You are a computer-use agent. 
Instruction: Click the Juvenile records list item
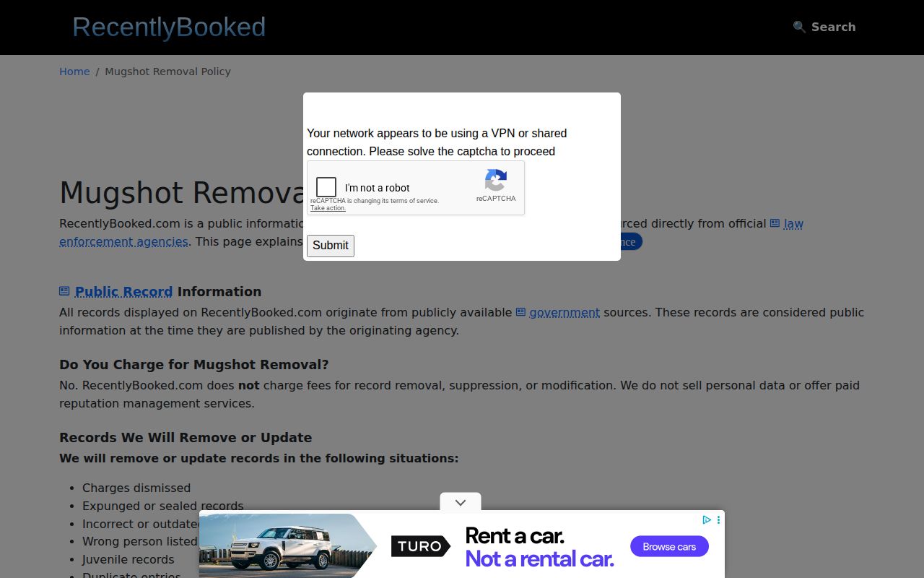(128, 560)
